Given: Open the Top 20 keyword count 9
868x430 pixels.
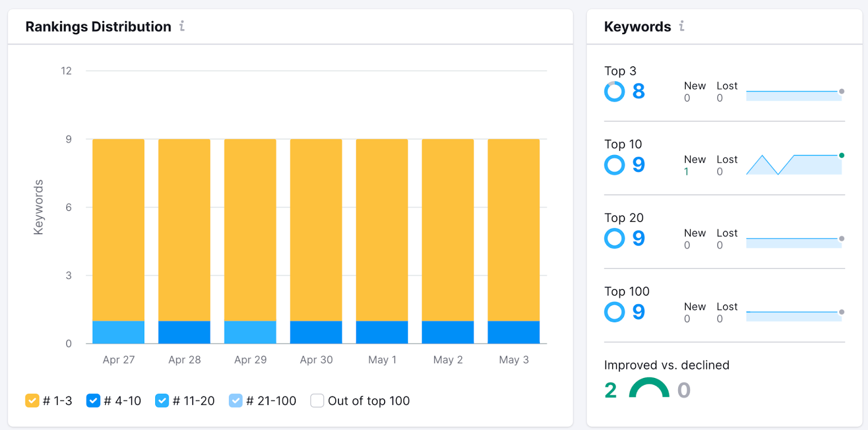Looking at the screenshot, I should 639,239.
